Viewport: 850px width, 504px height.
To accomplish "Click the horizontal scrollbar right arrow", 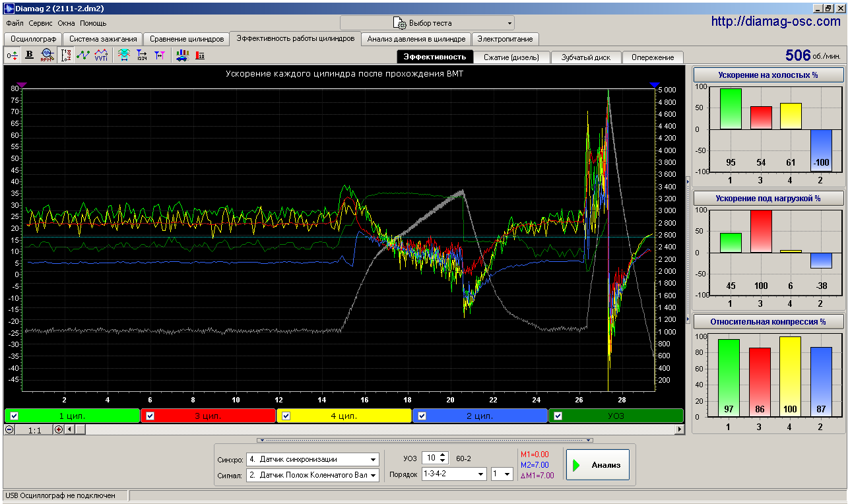I will (680, 429).
